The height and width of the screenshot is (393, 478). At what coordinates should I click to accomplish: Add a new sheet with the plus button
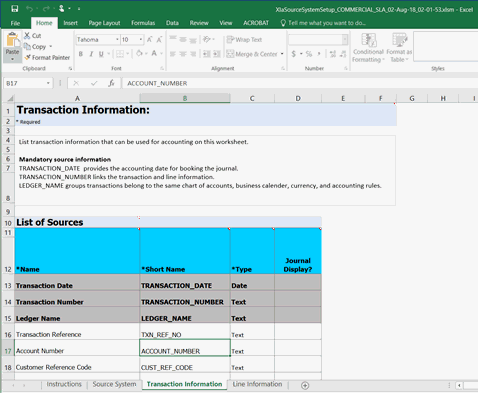[x=305, y=385]
